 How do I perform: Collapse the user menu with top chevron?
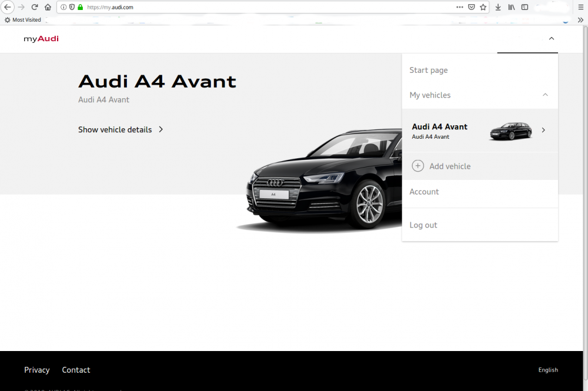click(552, 39)
